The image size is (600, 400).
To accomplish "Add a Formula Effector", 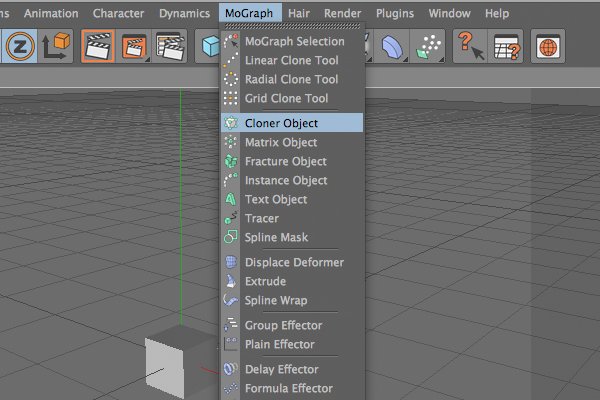I will [292, 389].
